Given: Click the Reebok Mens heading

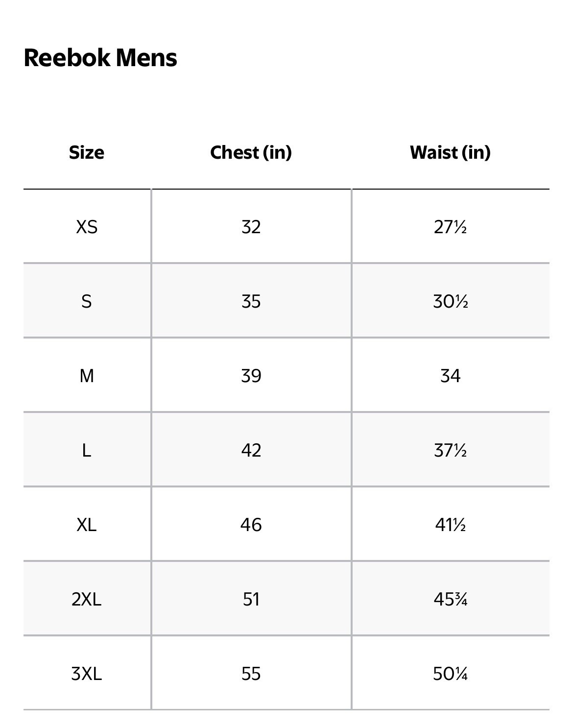Looking at the screenshot, I should tap(100, 58).
